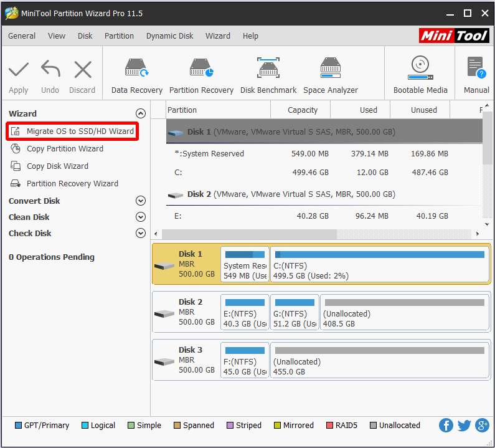The height and width of the screenshot is (448, 495).
Task: Click the Logical legend color swatch
Action: (85, 425)
